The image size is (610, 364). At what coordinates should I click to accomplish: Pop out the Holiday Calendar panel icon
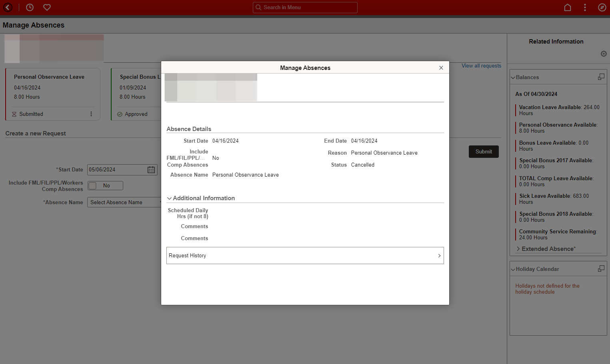[601, 269]
